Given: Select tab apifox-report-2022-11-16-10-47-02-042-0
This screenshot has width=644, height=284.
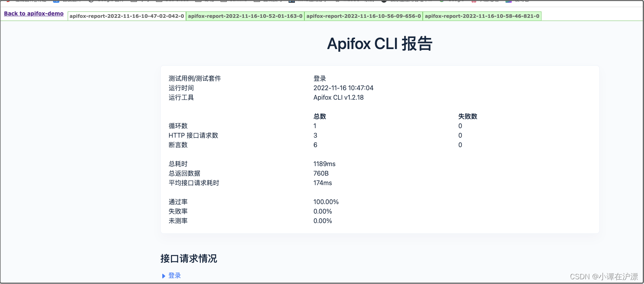Looking at the screenshot, I should [127, 16].
